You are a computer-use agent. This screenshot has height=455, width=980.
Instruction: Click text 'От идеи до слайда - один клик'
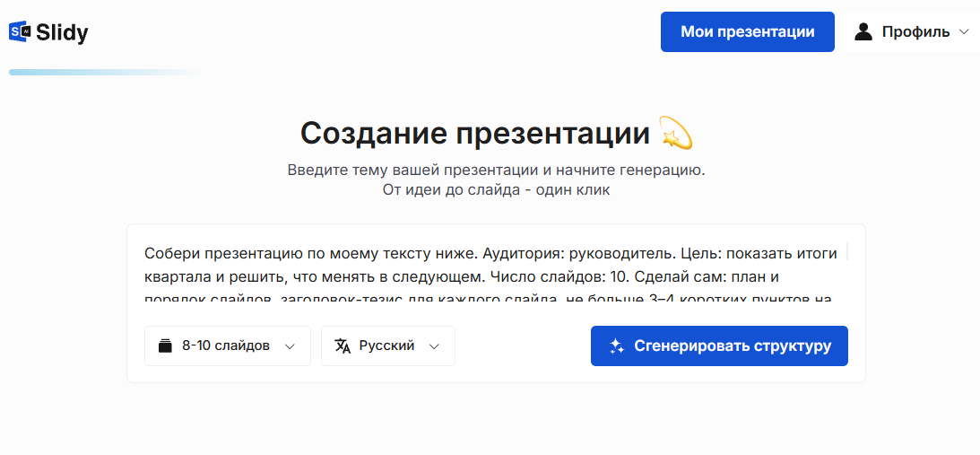[x=496, y=190]
